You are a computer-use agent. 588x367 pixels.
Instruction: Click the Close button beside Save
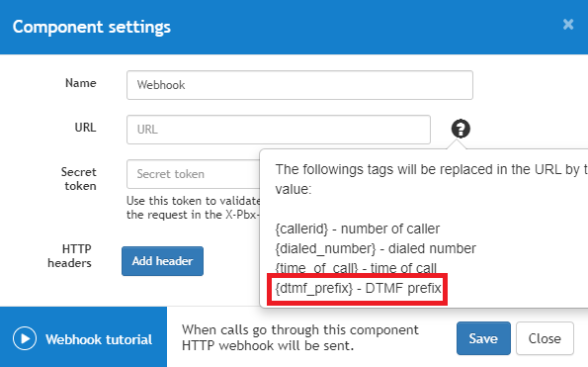(545, 338)
